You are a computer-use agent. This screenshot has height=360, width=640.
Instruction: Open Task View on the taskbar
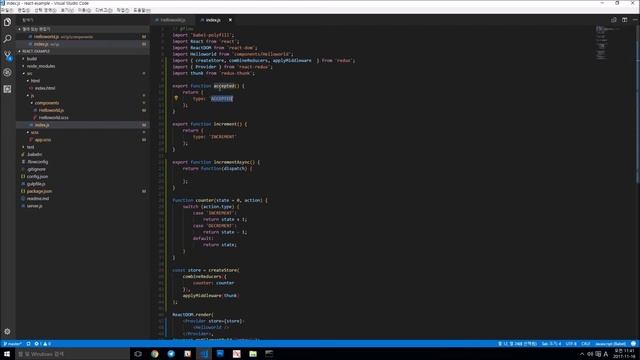coord(138,354)
